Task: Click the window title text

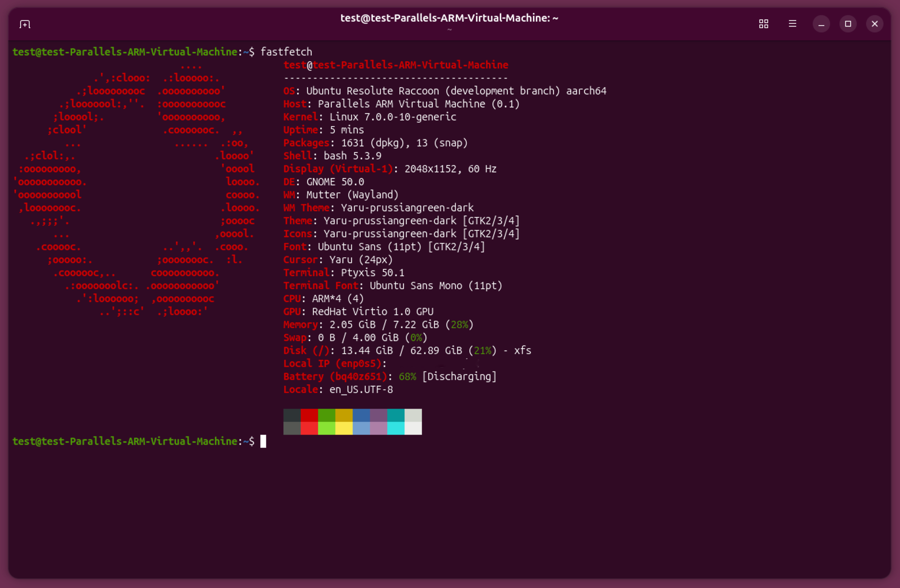Action: click(x=449, y=18)
